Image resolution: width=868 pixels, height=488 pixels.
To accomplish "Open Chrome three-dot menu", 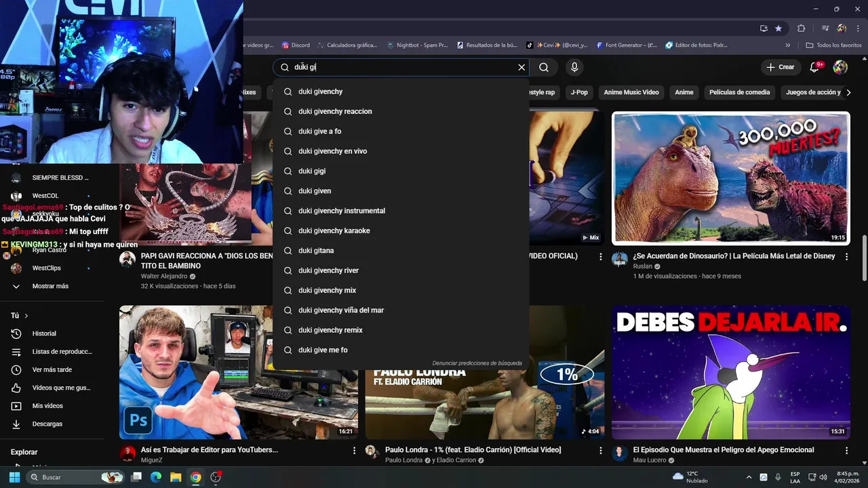I will pyautogui.click(x=858, y=28).
